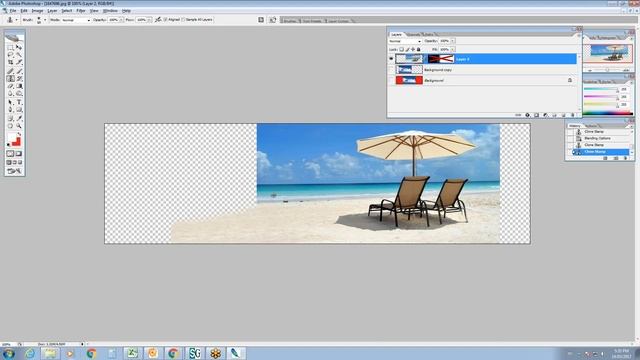
Task: Toggle Lock all in Layers panel
Action: [x=418, y=49]
